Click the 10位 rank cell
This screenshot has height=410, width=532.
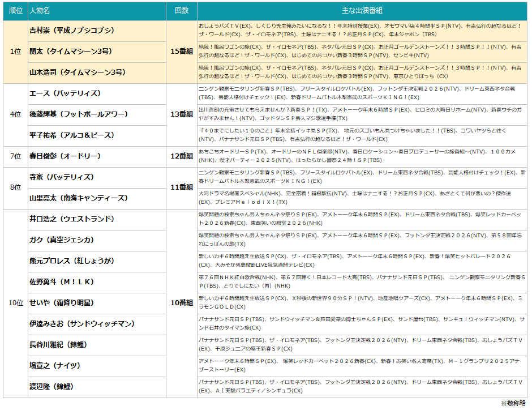point(15,303)
